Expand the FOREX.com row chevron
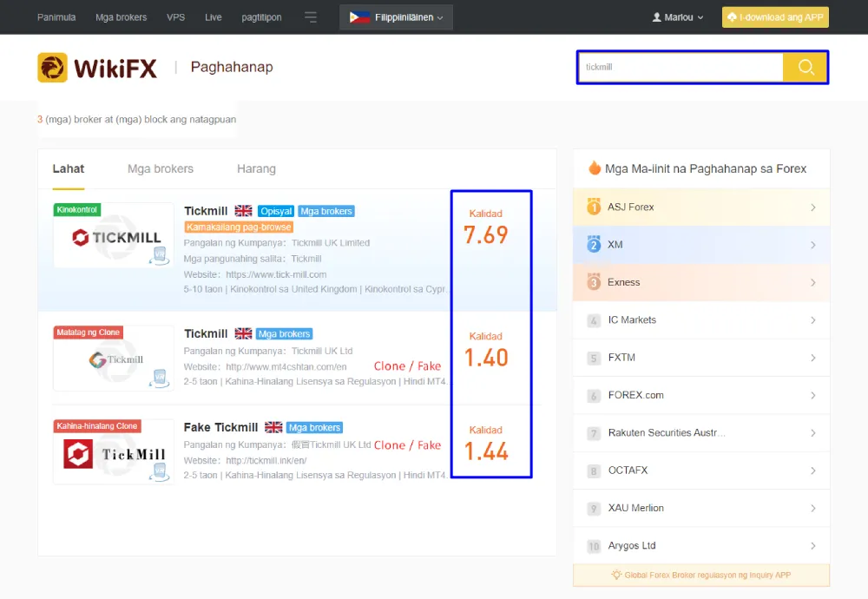868x599 pixels. [x=812, y=395]
